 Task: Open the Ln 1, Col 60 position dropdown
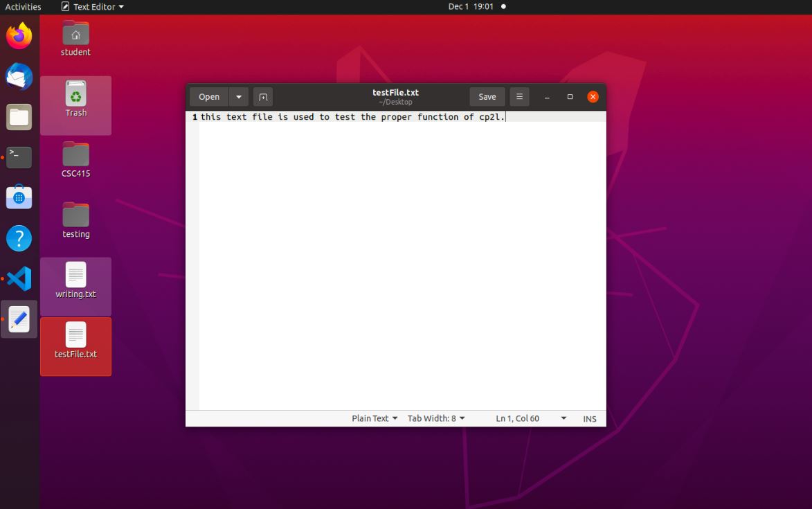[x=531, y=418]
